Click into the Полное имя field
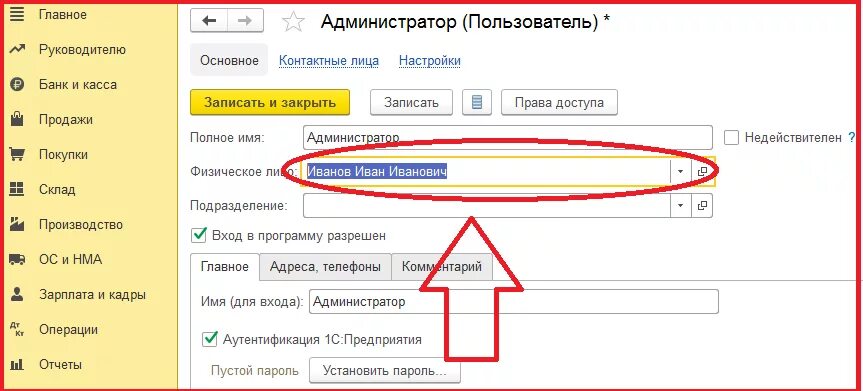 [507, 138]
